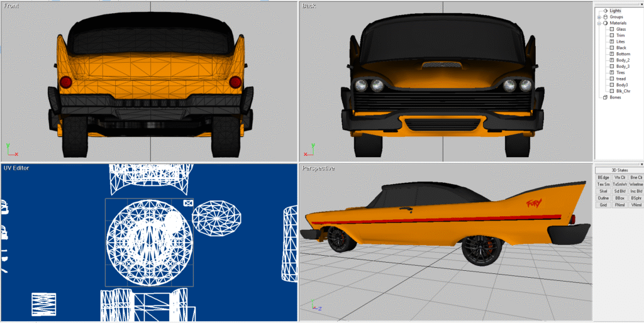Click the textured Lites material icon
Viewport: 644px width, 323px height.
pyautogui.click(x=611, y=41)
